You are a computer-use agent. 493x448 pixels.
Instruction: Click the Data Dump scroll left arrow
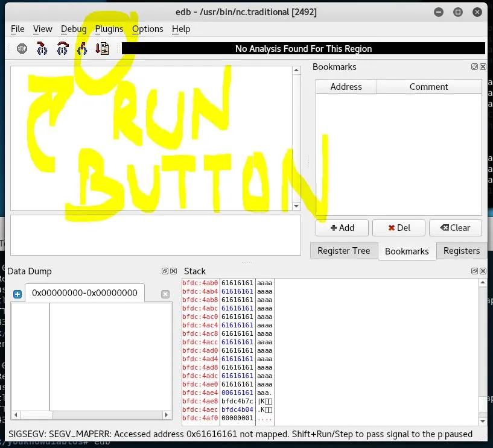pyautogui.click(x=16, y=415)
